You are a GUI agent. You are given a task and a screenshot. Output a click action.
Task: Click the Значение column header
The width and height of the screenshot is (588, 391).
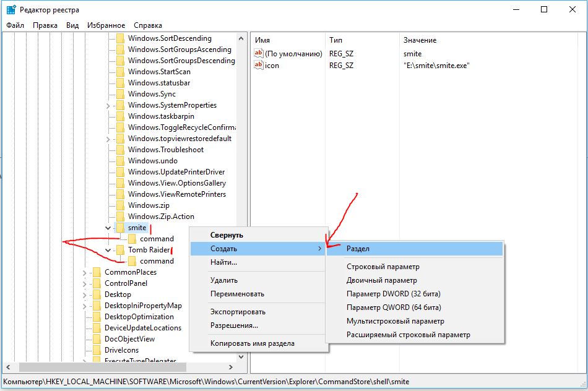420,40
